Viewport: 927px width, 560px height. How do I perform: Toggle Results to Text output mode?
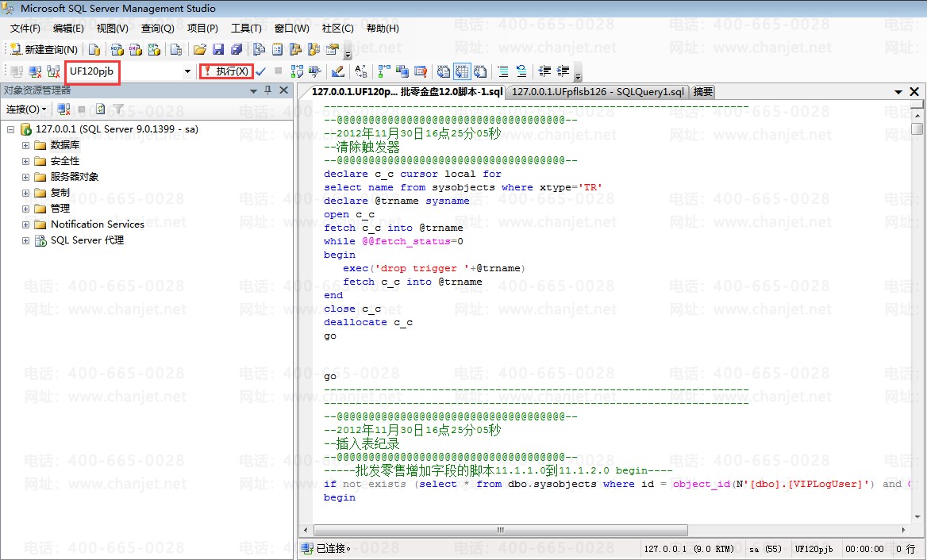[444, 71]
